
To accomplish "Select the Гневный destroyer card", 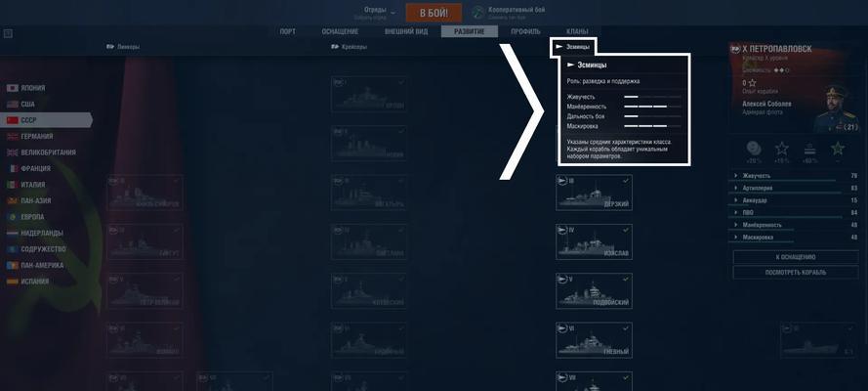I will pyautogui.click(x=594, y=340).
